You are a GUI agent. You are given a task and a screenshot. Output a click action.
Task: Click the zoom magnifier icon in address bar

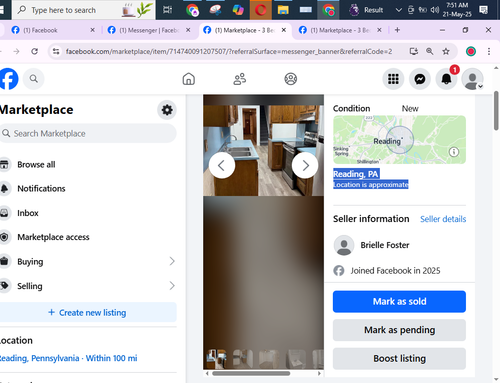point(430,51)
